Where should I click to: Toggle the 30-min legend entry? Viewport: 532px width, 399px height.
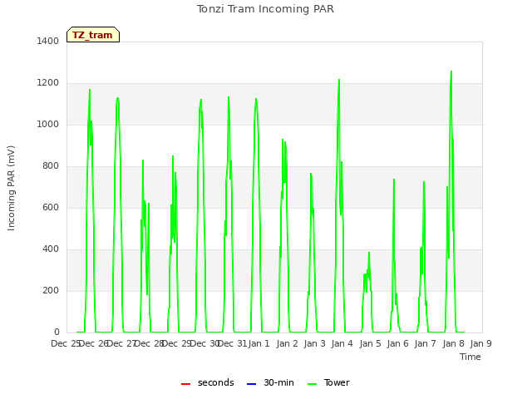[270, 382]
